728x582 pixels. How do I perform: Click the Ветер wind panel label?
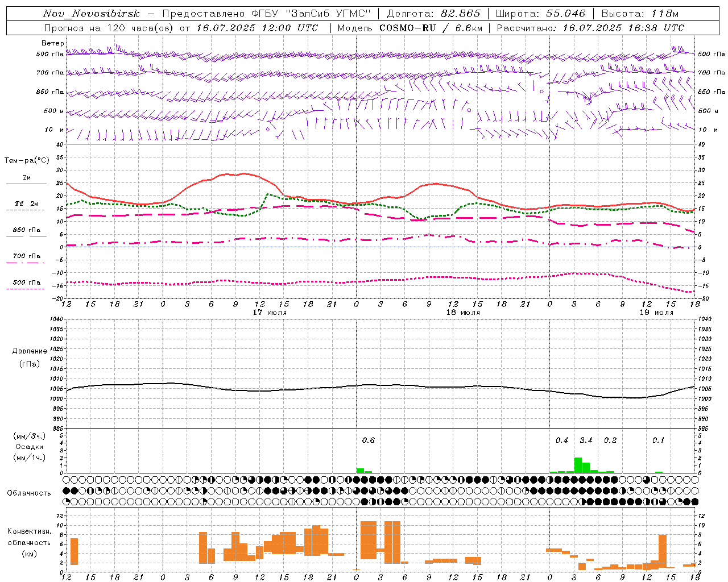pos(53,43)
